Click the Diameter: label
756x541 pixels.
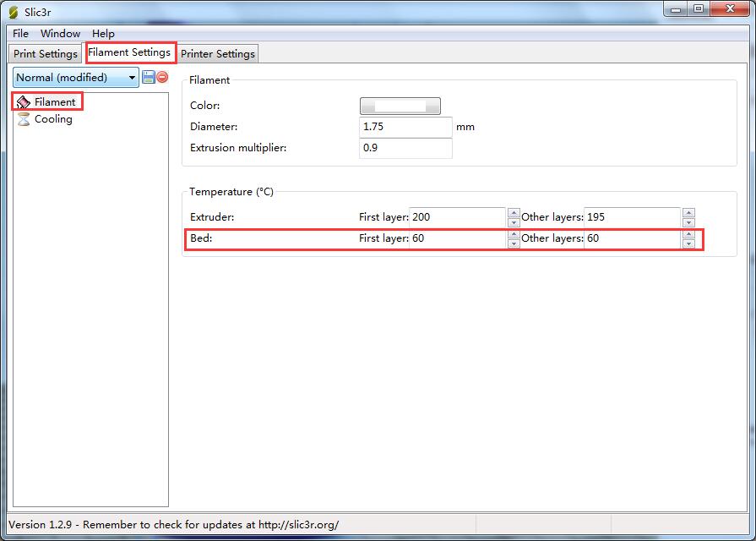[x=214, y=127]
